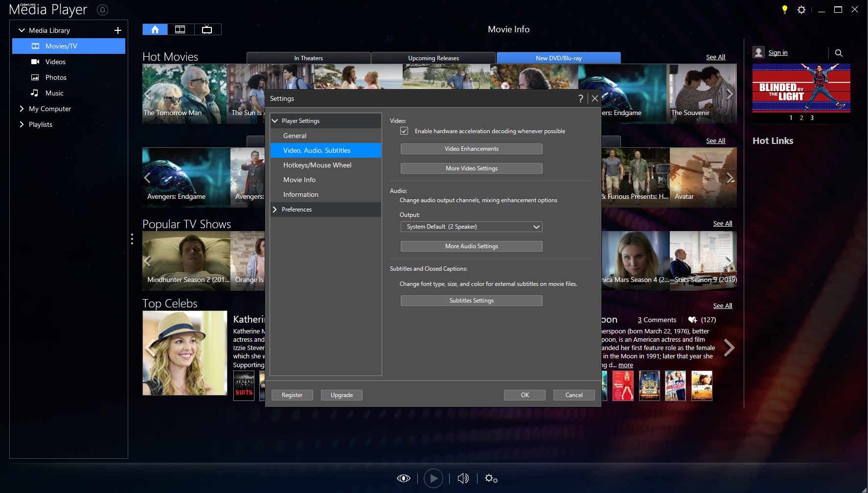Click See All for Popular TV Shows
868x493 pixels.
coord(722,224)
